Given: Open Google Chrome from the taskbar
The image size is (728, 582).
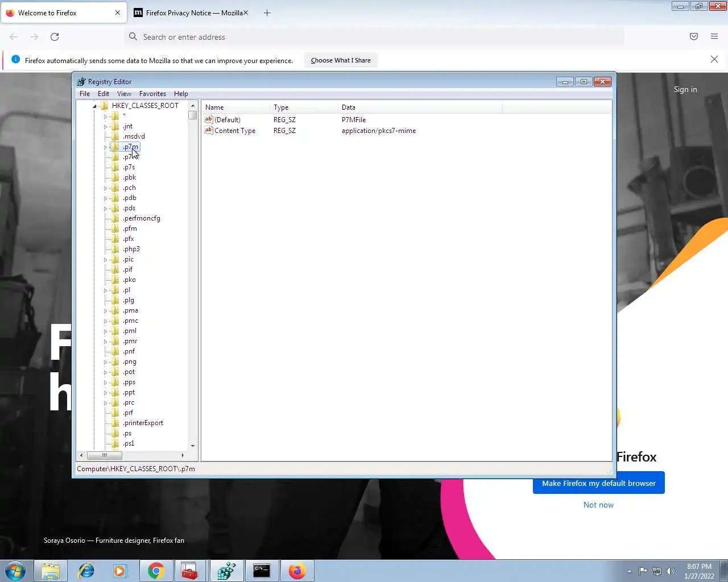Looking at the screenshot, I should (x=156, y=571).
